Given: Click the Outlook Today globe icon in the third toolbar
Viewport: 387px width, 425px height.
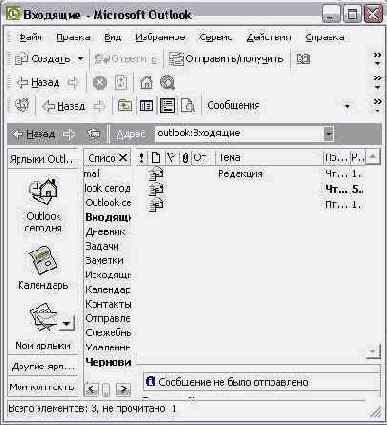Looking at the screenshot, I should [22, 105].
